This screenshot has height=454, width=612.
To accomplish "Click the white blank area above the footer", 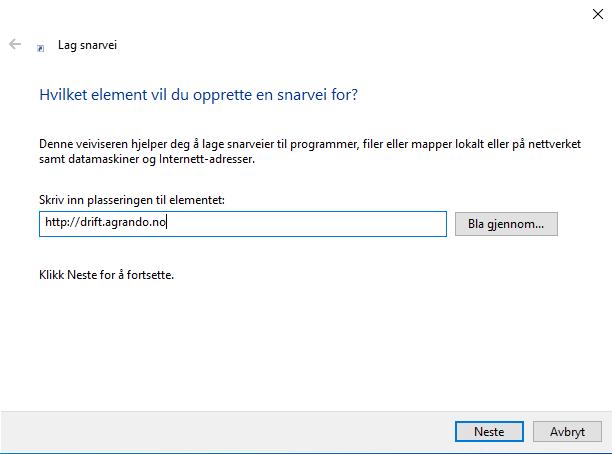I will click(x=300, y=350).
